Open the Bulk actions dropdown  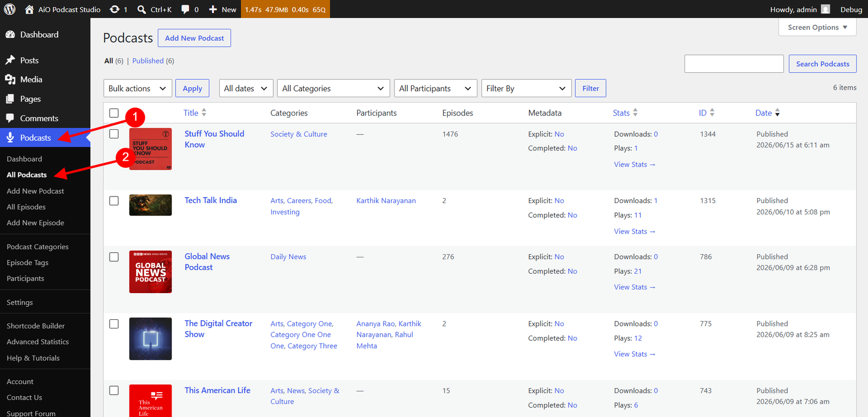138,89
